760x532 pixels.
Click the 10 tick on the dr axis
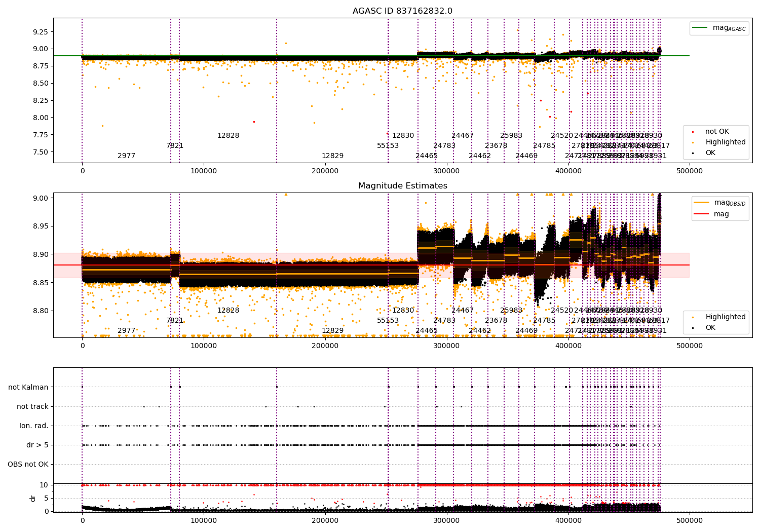coord(44,485)
